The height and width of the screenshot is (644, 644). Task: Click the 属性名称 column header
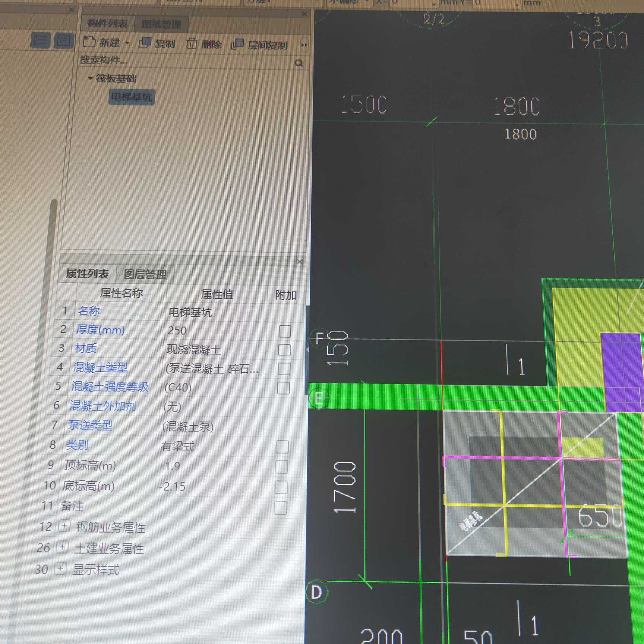pyautogui.click(x=121, y=293)
